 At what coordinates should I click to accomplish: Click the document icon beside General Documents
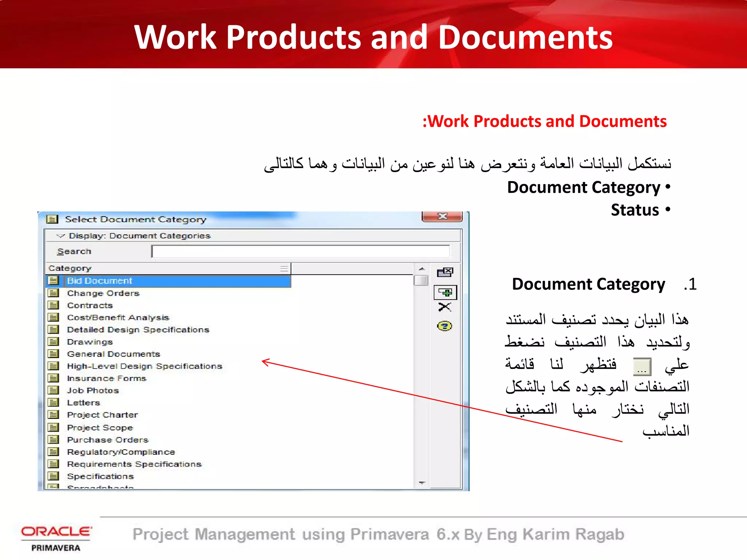coord(53,354)
